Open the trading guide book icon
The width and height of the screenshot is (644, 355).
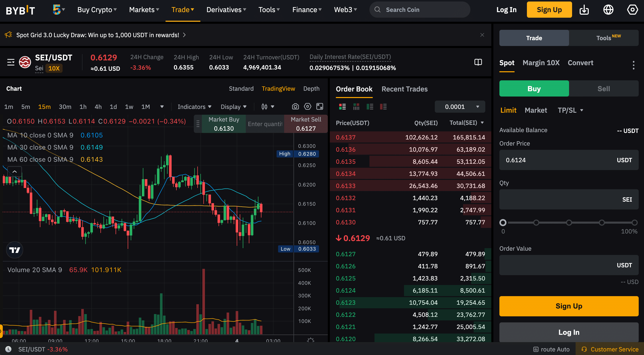point(478,62)
